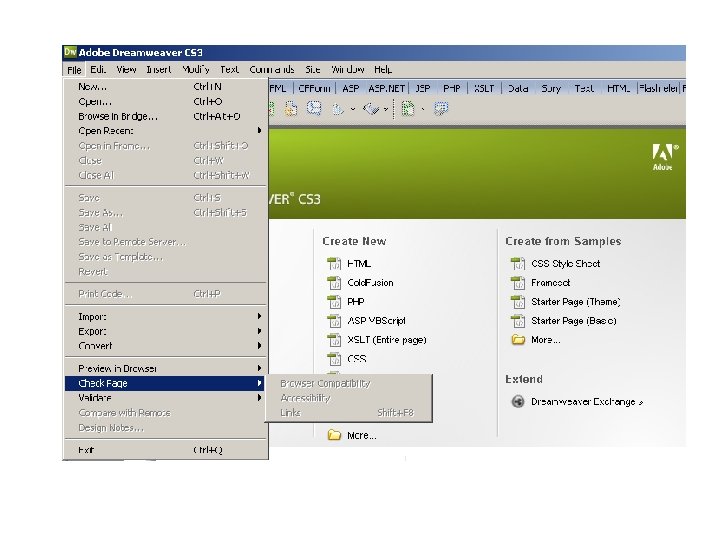Open the Help menu
This screenshot has height=540, width=720.
point(382,69)
